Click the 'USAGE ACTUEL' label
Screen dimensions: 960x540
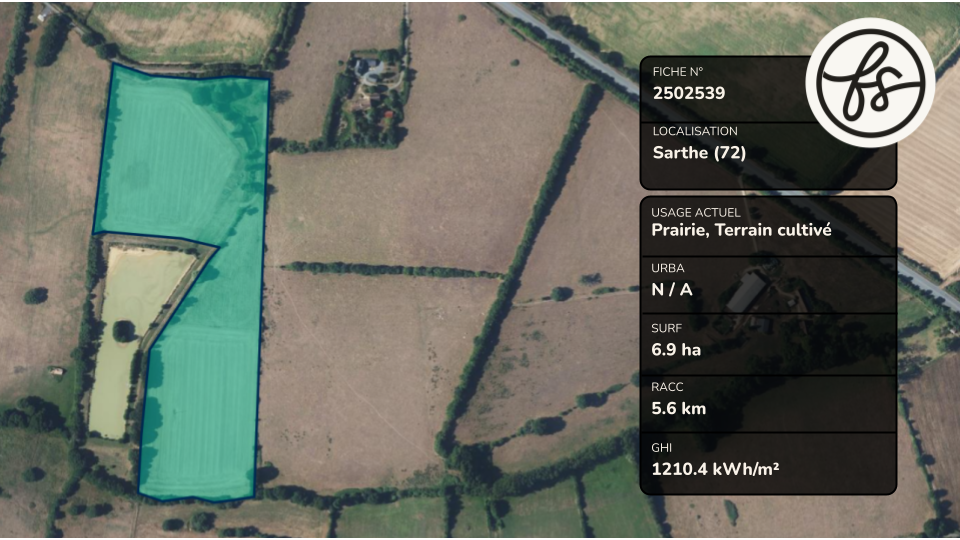point(696,212)
